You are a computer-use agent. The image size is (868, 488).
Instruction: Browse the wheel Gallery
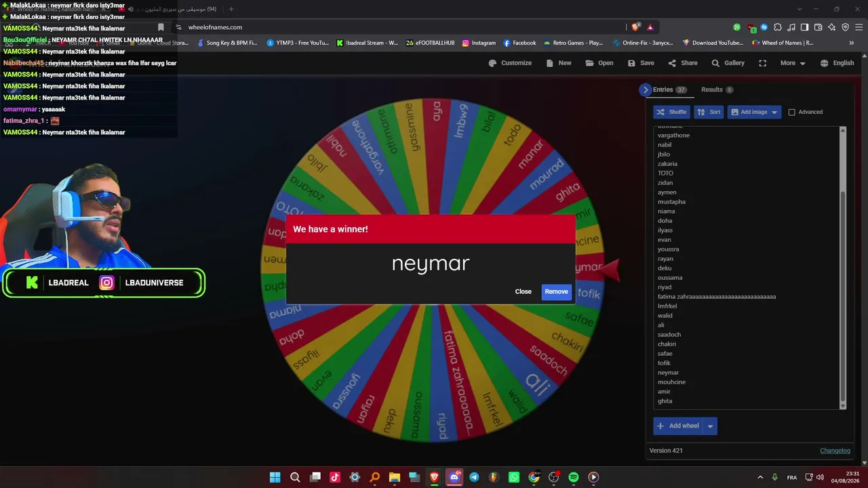(x=728, y=63)
